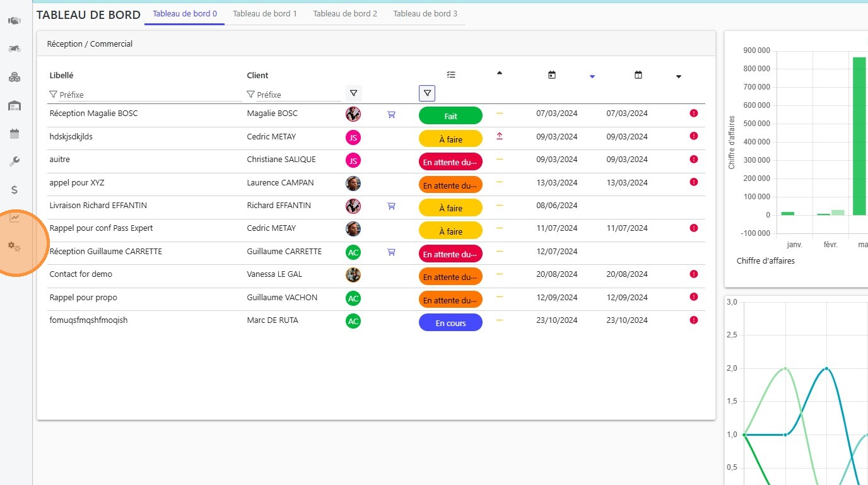Open the dollar sign finance icon
This screenshot has height=485, width=868.
click(x=14, y=190)
